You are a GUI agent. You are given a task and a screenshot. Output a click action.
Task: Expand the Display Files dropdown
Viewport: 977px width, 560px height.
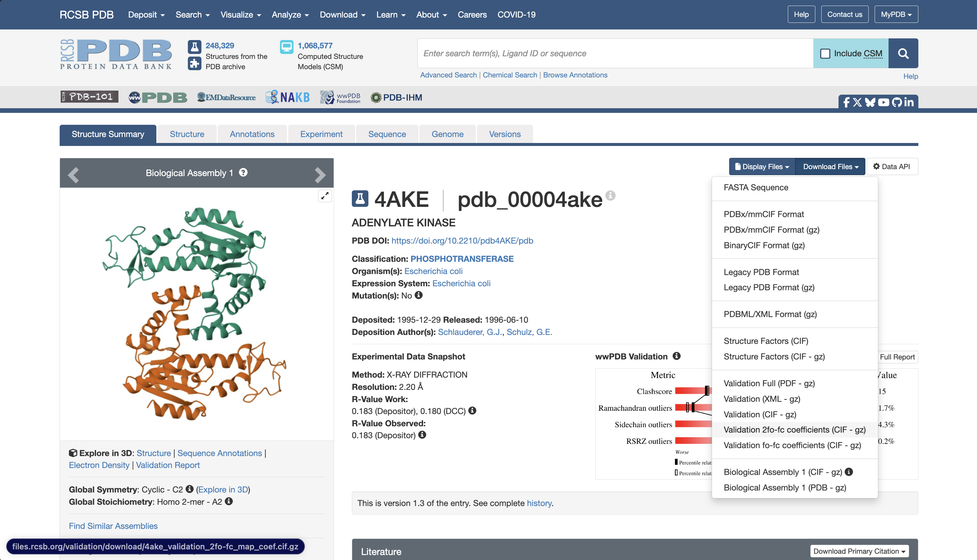[762, 166]
